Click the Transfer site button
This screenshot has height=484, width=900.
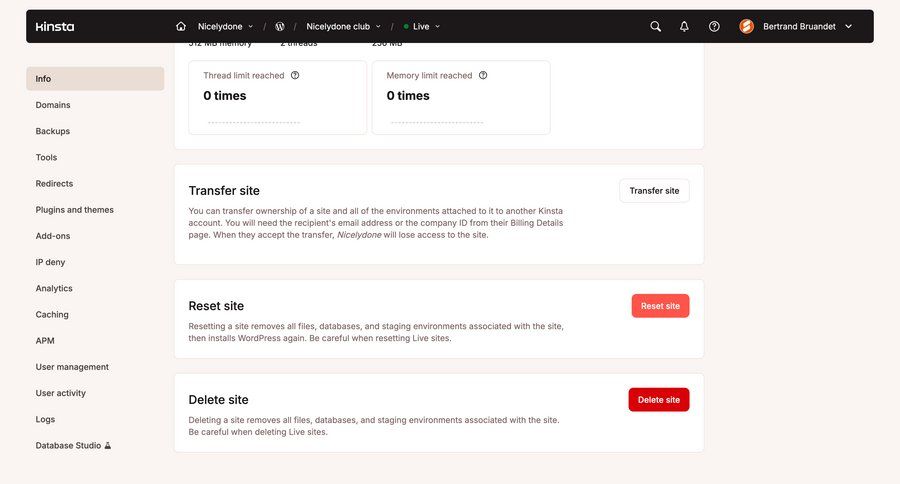pos(654,191)
